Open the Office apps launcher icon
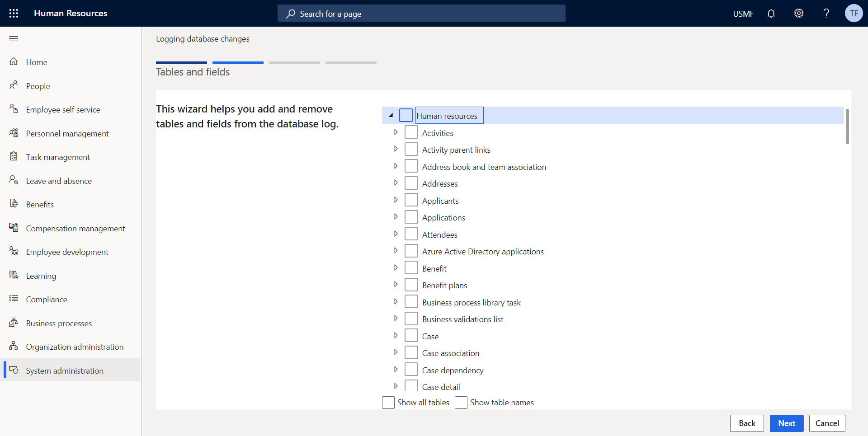Image resolution: width=868 pixels, height=436 pixels. coord(14,13)
